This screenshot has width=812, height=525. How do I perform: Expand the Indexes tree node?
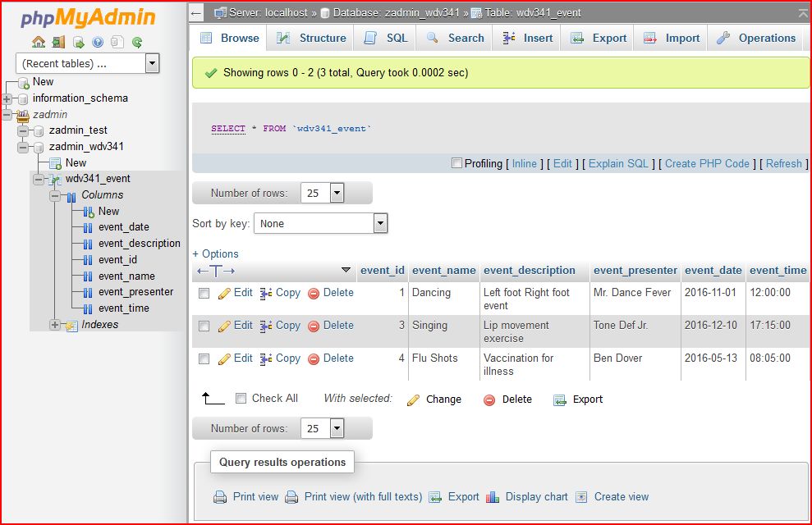tap(56, 325)
